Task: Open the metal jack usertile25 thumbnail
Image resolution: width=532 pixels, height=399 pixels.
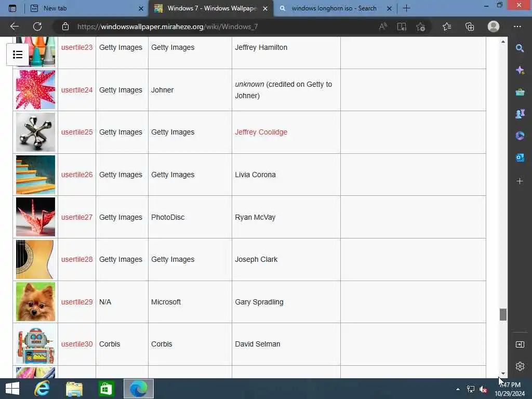Action: (35, 132)
